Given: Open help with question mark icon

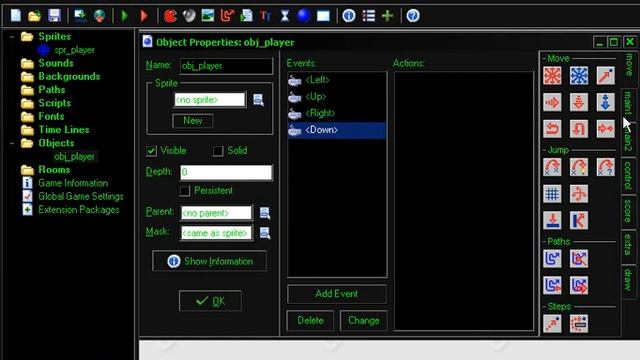Looking at the screenshot, I should click(x=413, y=16).
